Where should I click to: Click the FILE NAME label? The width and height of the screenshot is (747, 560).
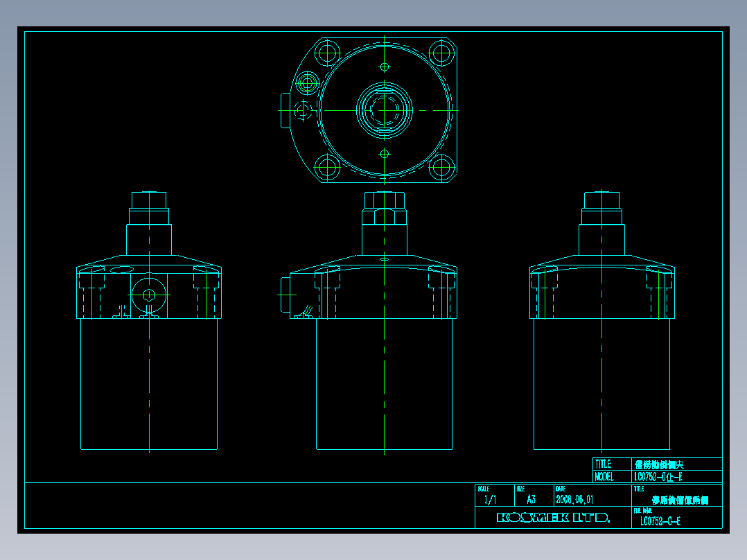[642, 510]
